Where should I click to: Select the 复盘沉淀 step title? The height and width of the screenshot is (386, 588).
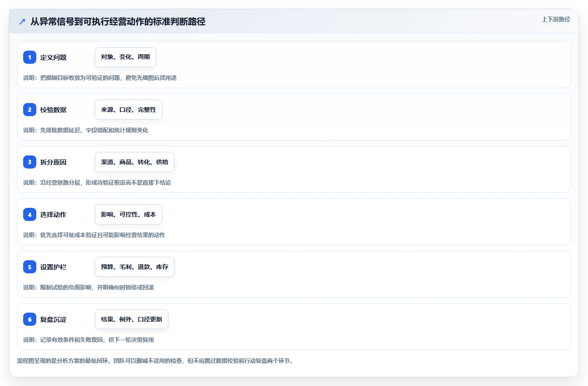[x=53, y=319]
